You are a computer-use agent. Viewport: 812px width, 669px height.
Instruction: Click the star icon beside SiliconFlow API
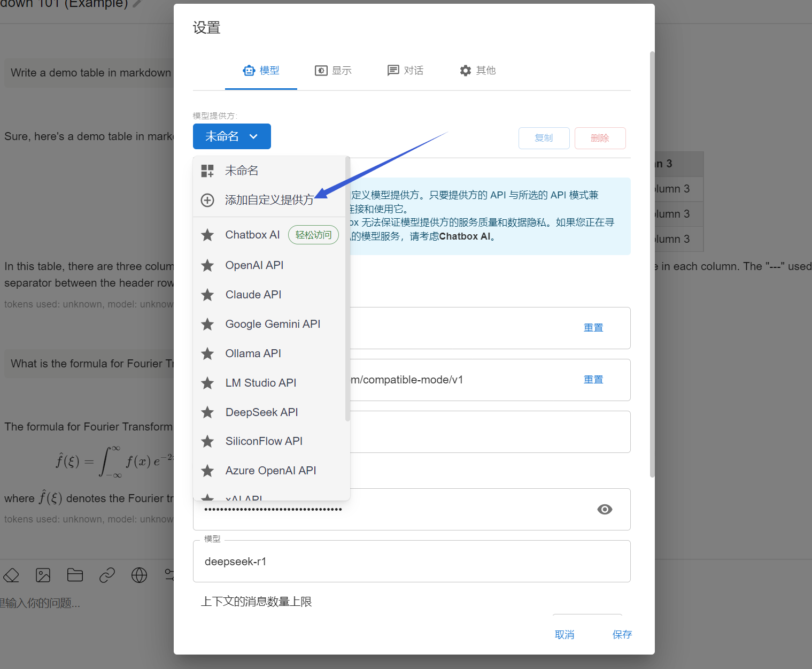[x=207, y=441]
